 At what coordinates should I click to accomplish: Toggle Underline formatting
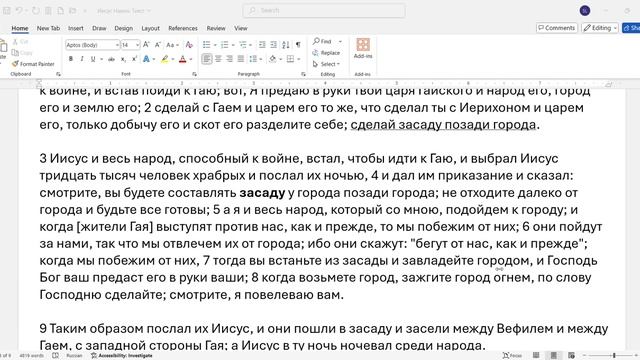tap(93, 59)
